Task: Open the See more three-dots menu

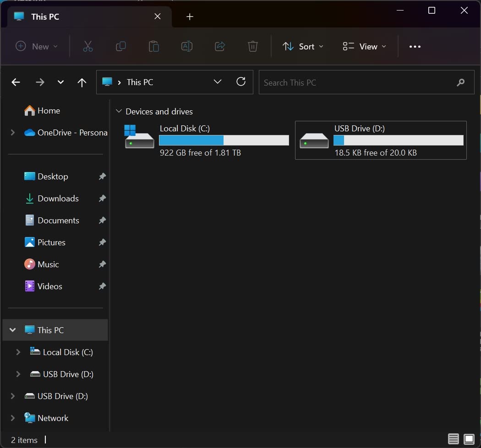Action: click(x=415, y=47)
